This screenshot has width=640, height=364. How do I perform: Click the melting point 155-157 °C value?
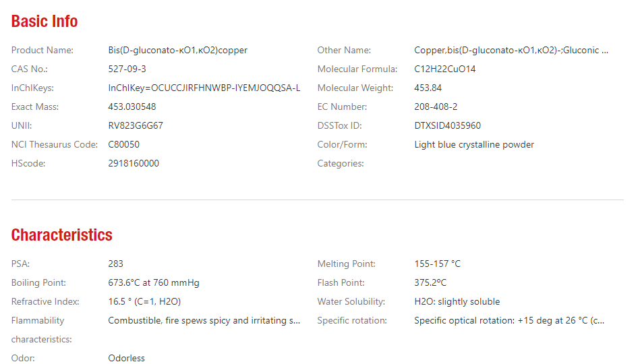point(437,264)
